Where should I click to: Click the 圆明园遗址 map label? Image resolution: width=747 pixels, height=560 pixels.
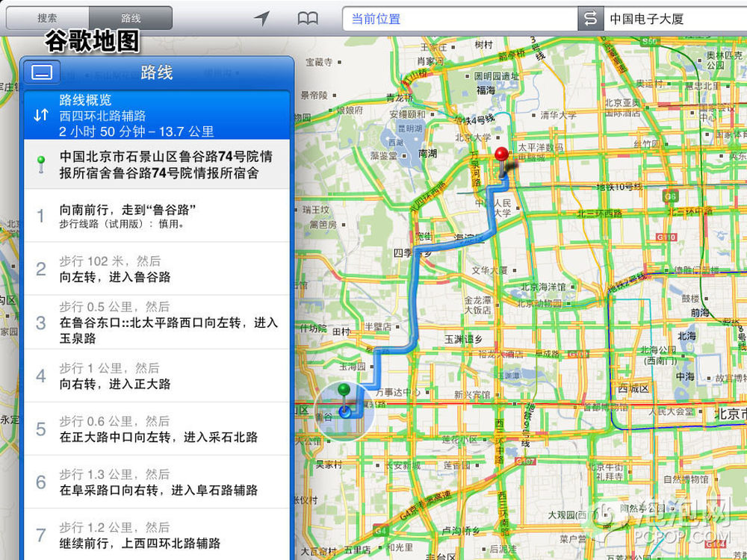tap(497, 76)
